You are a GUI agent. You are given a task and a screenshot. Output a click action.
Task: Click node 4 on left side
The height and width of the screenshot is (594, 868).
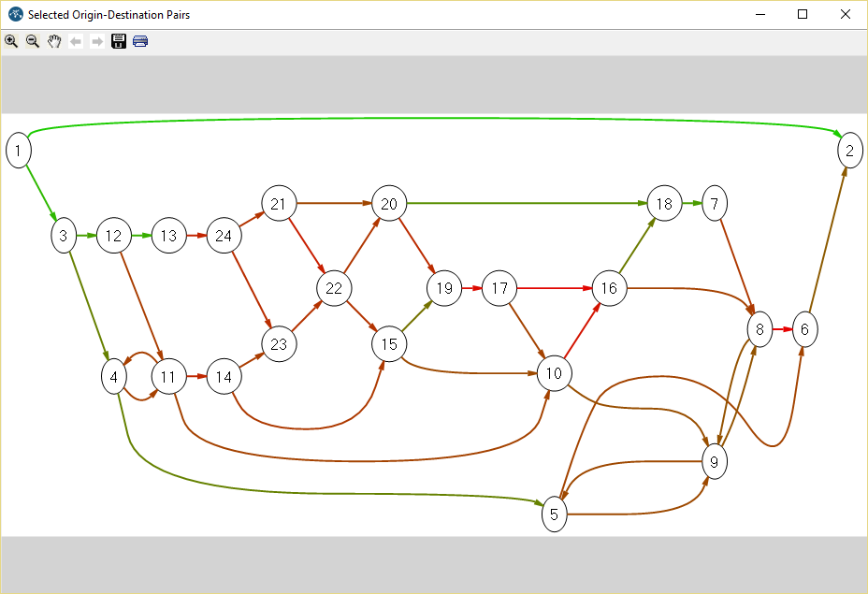coord(113,377)
